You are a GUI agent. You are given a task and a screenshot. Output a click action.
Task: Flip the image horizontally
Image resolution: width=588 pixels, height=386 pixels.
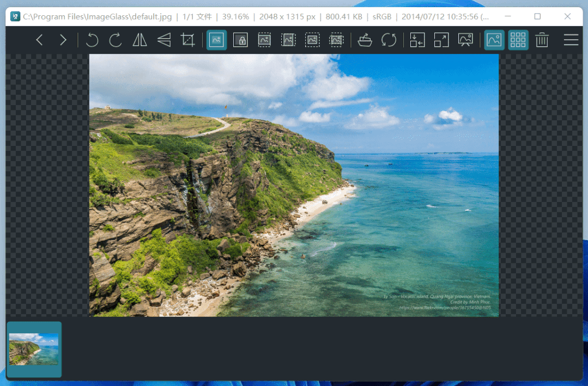click(x=140, y=40)
